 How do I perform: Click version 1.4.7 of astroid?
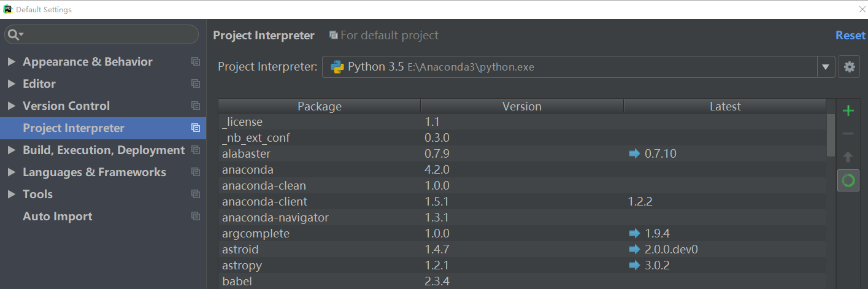(437, 249)
